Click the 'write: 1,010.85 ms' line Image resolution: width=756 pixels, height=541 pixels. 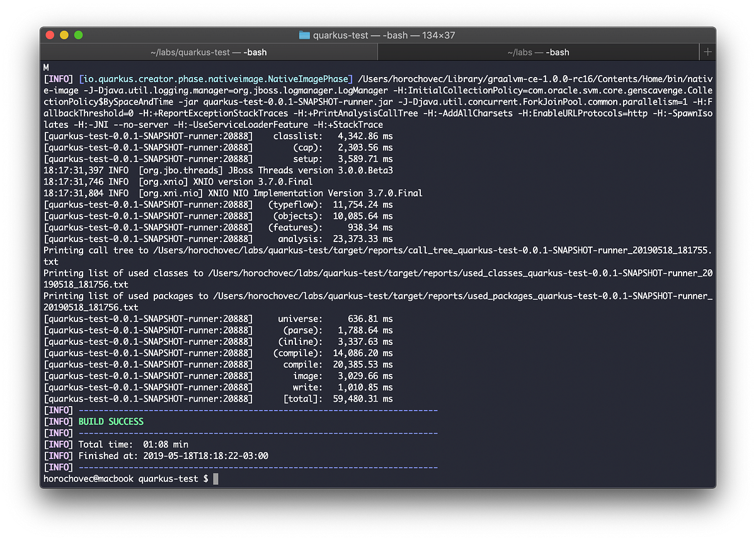[218, 387]
